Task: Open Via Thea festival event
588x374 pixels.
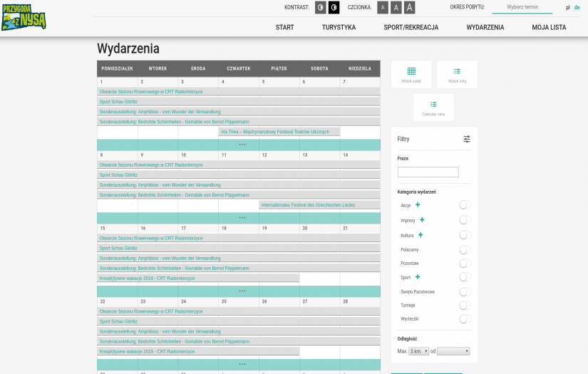Action: coord(279,132)
